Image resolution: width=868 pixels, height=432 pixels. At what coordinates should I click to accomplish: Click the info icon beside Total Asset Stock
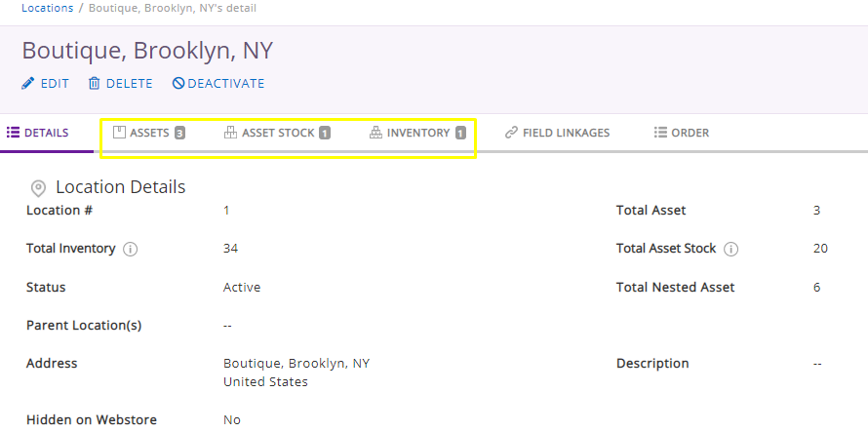(730, 250)
